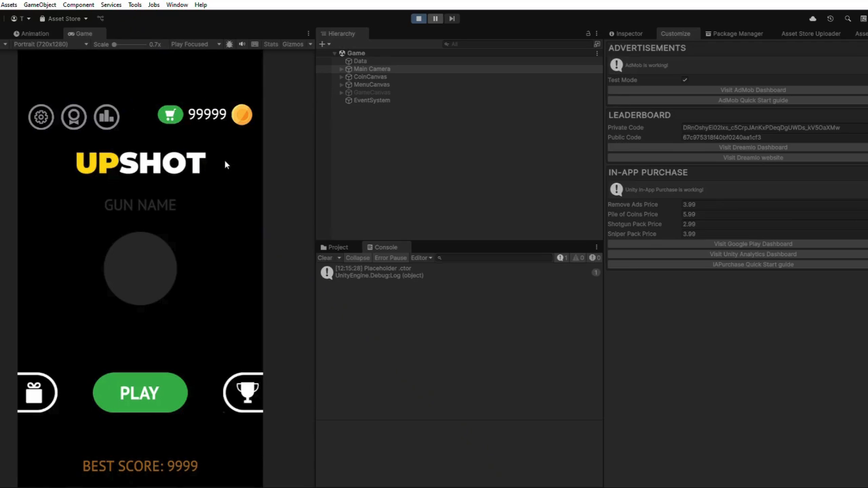
Task: Open the account dropdown in the toolbar
Action: [20, 18]
